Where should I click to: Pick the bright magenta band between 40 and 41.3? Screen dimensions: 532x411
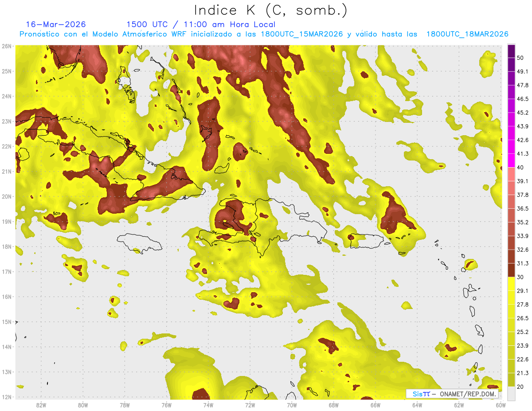point(511,160)
